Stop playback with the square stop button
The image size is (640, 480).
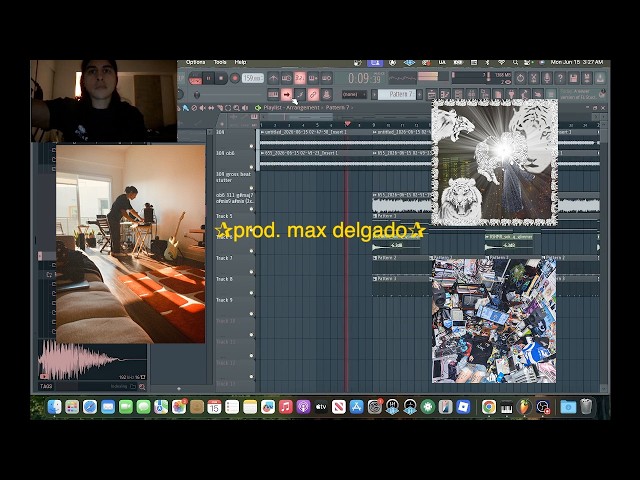pyautogui.click(x=221, y=78)
